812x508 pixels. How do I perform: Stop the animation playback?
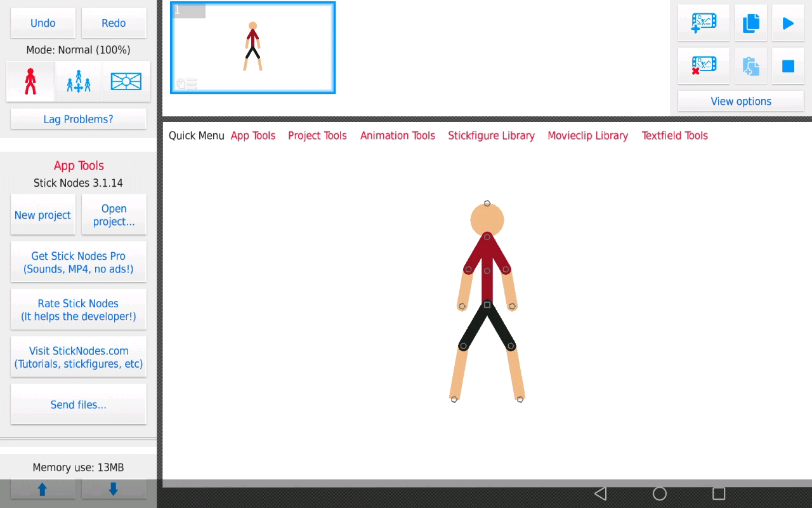coord(788,65)
